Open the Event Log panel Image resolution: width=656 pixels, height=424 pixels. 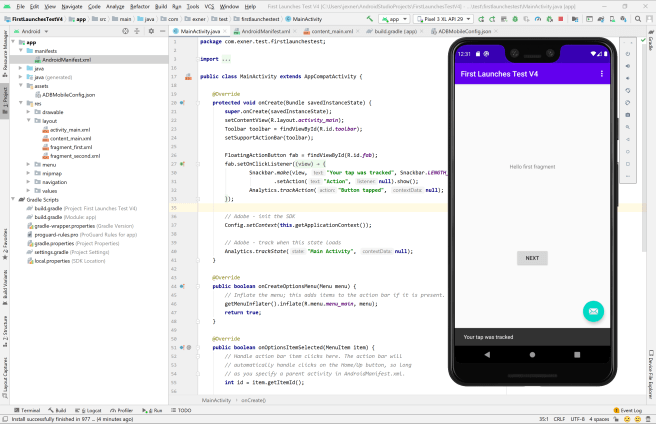tap(628, 410)
